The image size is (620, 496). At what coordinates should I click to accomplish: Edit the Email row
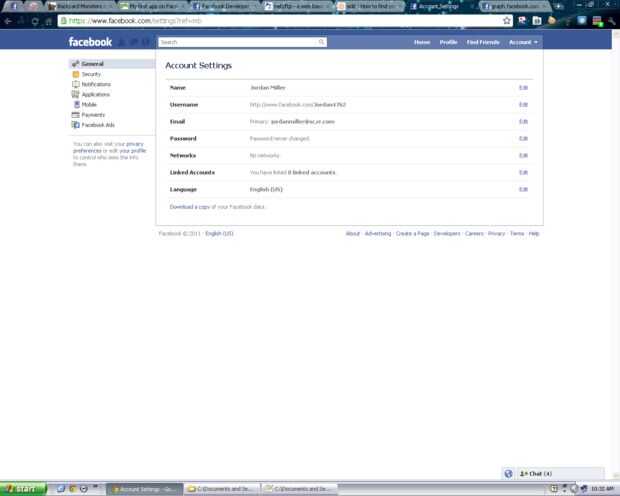[x=523, y=122]
